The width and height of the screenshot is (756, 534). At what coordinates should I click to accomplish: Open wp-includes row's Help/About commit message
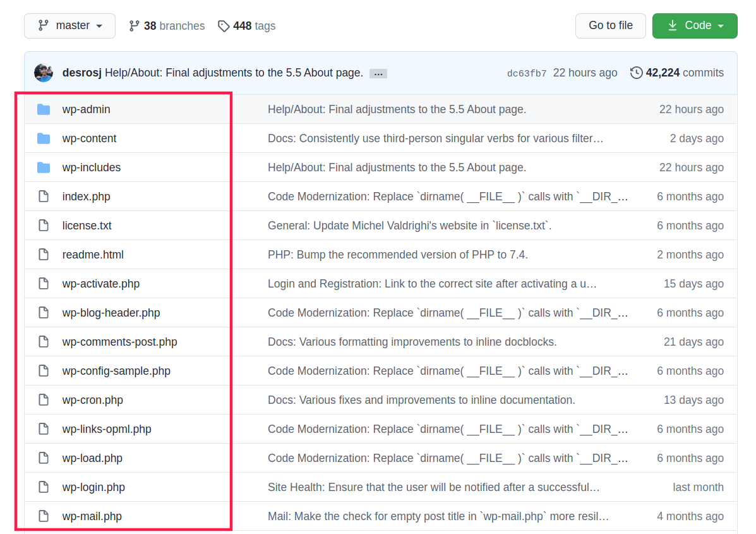[397, 167]
